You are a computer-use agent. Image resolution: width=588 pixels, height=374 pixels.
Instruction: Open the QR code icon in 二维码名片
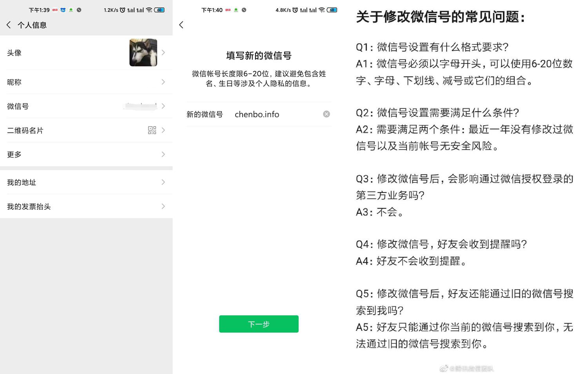(152, 130)
